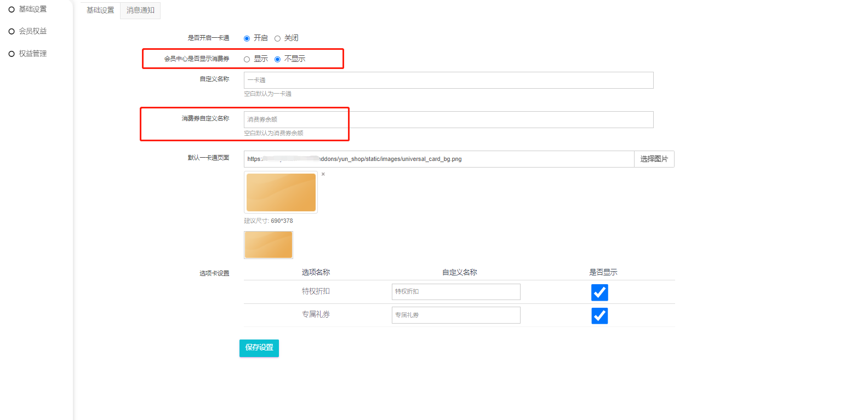This screenshot has height=420, width=868.
Task: Switch to the 消息通知 tab
Action: coord(140,10)
